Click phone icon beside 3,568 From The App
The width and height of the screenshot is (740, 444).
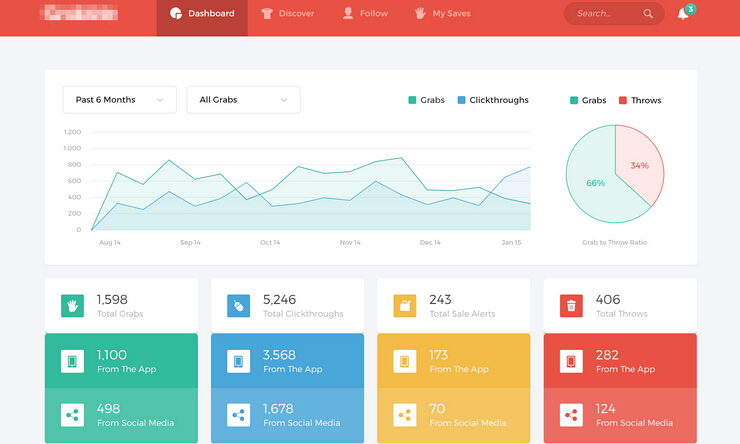tap(238, 361)
